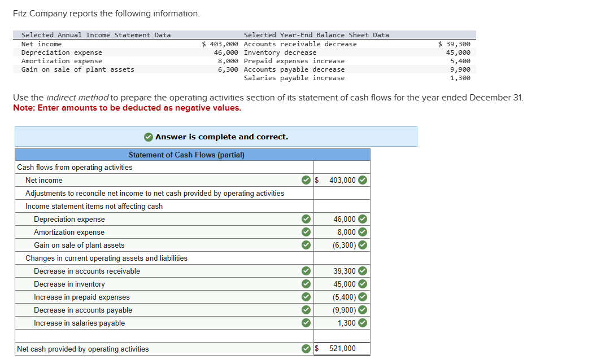The width and height of the screenshot is (597, 364).
Task: Select the Amortization expense amount field 8,000
Action: click(x=342, y=232)
